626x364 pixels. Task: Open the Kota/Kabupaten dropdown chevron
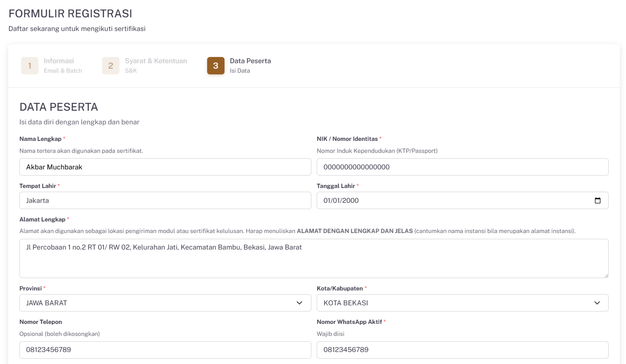pyautogui.click(x=597, y=303)
